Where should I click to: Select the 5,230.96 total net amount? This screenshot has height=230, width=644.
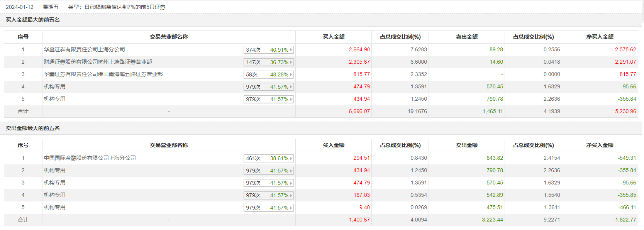(625, 111)
